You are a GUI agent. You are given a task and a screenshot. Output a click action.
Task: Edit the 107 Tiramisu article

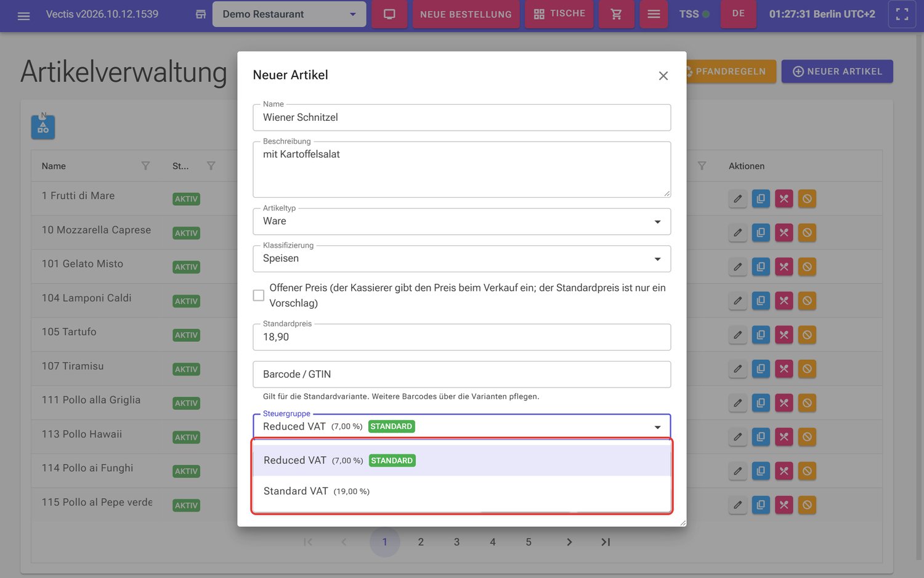(x=737, y=369)
